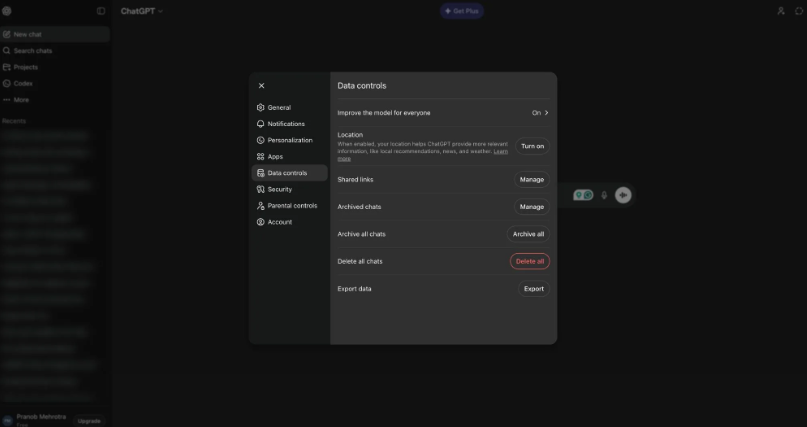The height and width of the screenshot is (427, 807).
Task: Close the settings dialog with X
Action: [262, 86]
